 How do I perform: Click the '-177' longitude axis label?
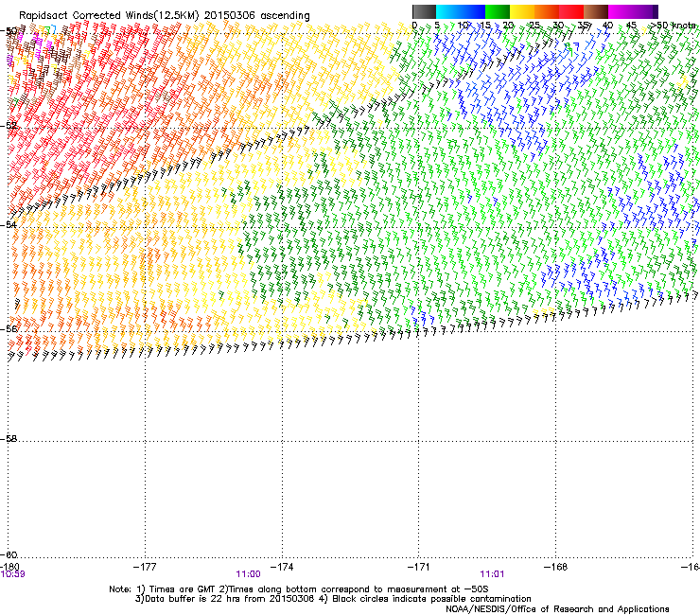click(145, 567)
